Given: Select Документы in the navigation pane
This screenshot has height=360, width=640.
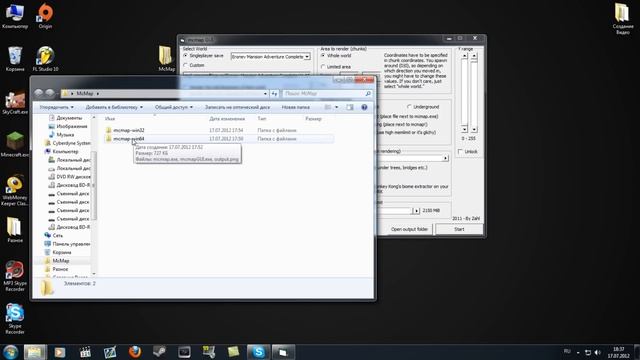Looking at the screenshot, I should click(69, 118).
